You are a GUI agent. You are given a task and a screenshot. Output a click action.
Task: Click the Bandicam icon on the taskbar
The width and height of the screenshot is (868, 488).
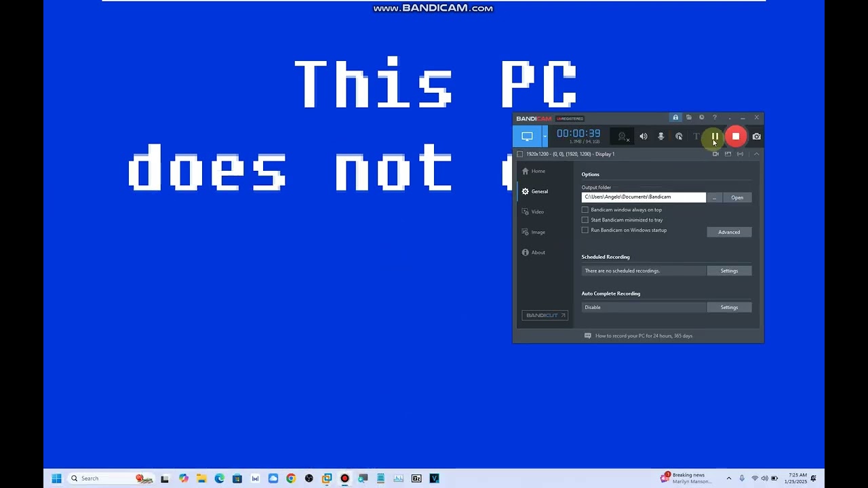coord(344,479)
